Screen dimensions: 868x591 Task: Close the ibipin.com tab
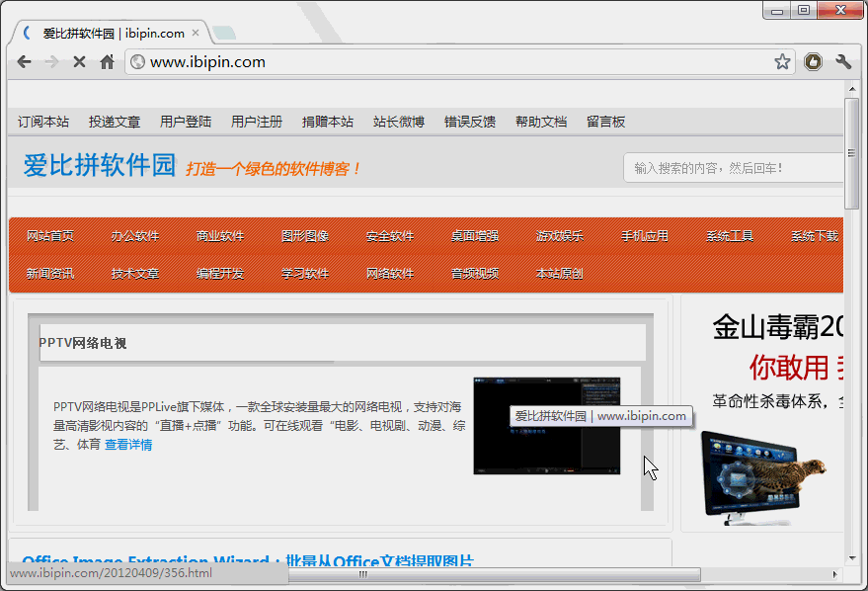pyautogui.click(x=196, y=33)
